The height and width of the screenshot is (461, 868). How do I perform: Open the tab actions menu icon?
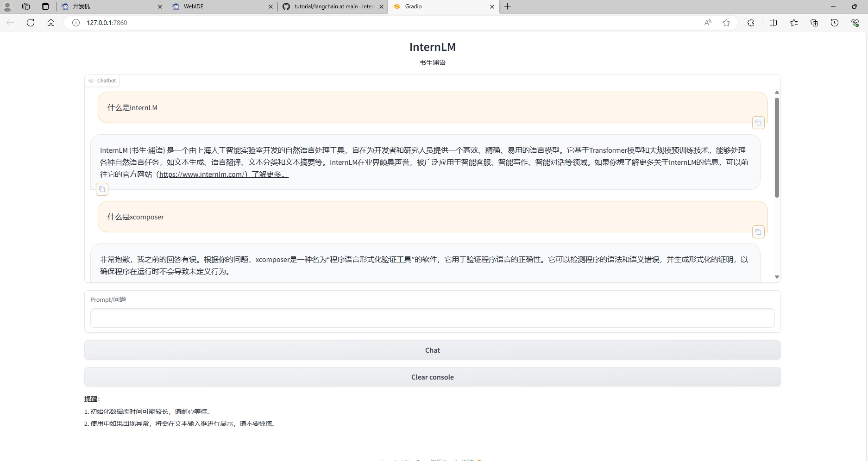click(45, 6)
